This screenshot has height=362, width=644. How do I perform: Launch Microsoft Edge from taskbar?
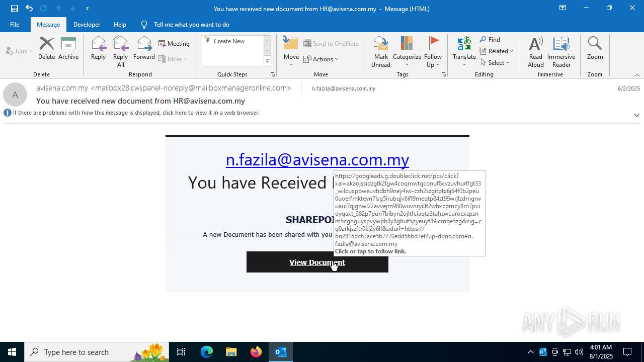pyautogui.click(x=207, y=352)
